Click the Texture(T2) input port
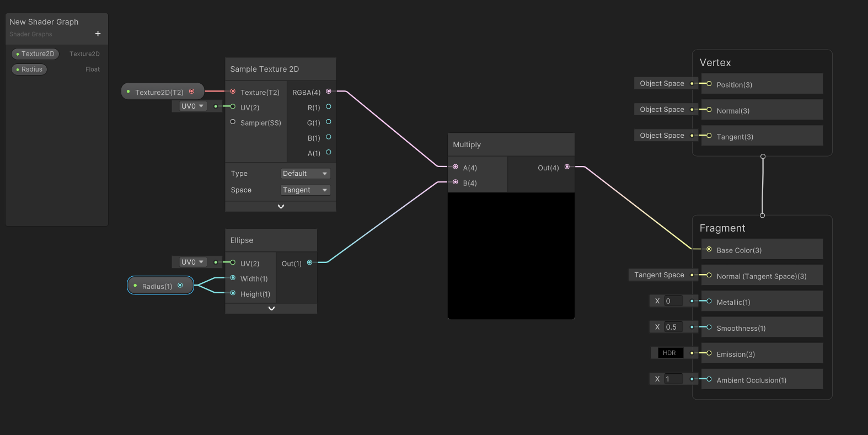Screen dimensions: 868x435 [233, 92]
